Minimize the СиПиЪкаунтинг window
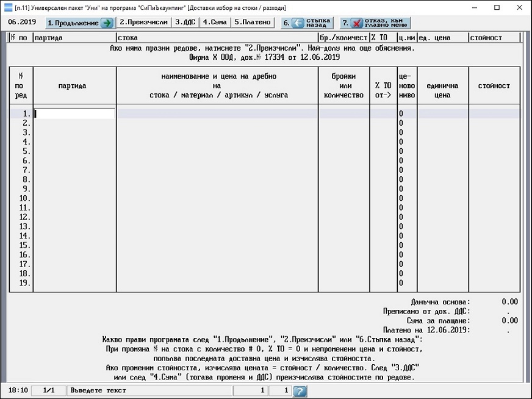 tap(475, 7)
